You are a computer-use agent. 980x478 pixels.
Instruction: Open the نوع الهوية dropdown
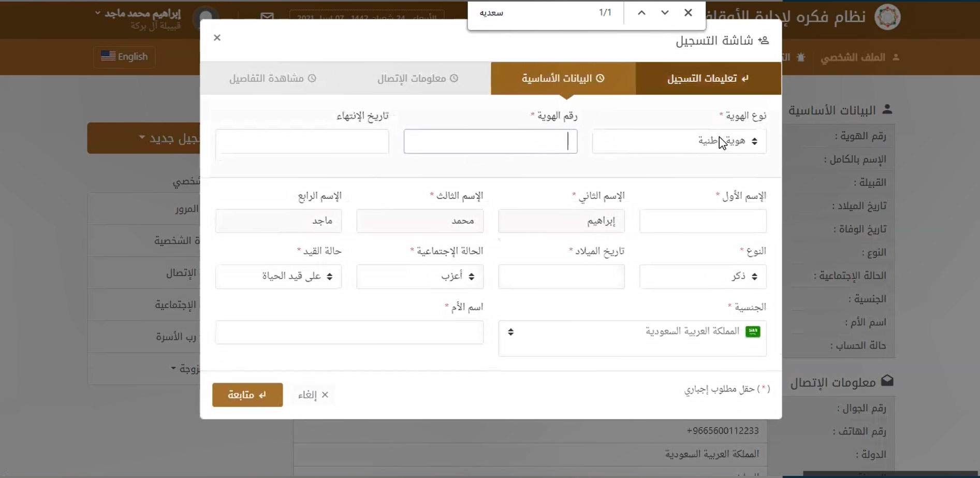point(679,141)
